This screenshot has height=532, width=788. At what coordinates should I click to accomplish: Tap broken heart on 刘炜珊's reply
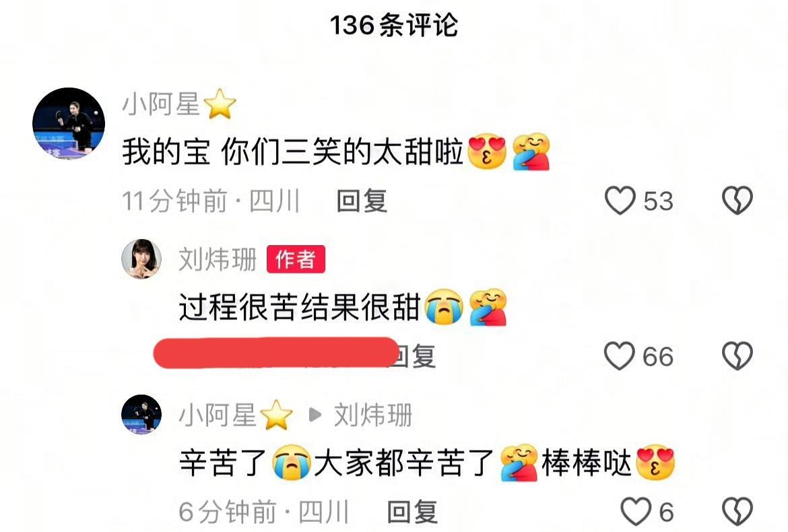click(737, 356)
